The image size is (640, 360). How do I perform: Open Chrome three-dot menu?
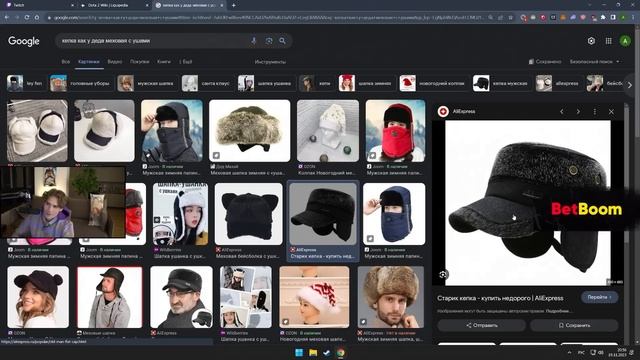[x=633, y=18]
